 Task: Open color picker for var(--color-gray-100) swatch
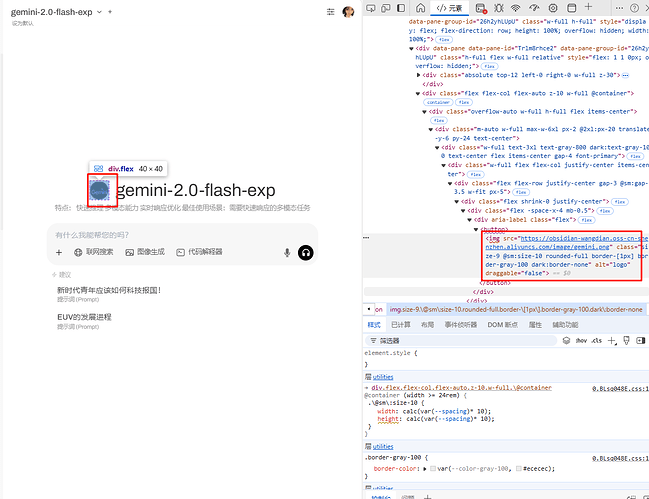(x=433, y=469)
